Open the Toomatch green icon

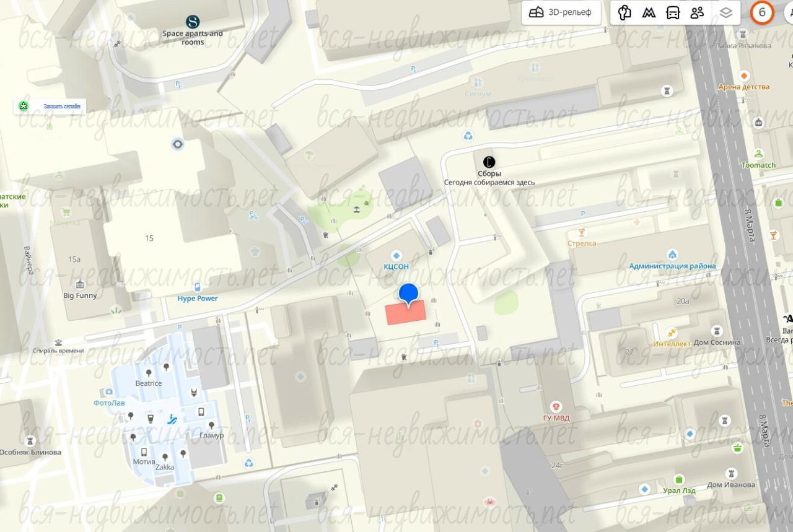(758, 154)
